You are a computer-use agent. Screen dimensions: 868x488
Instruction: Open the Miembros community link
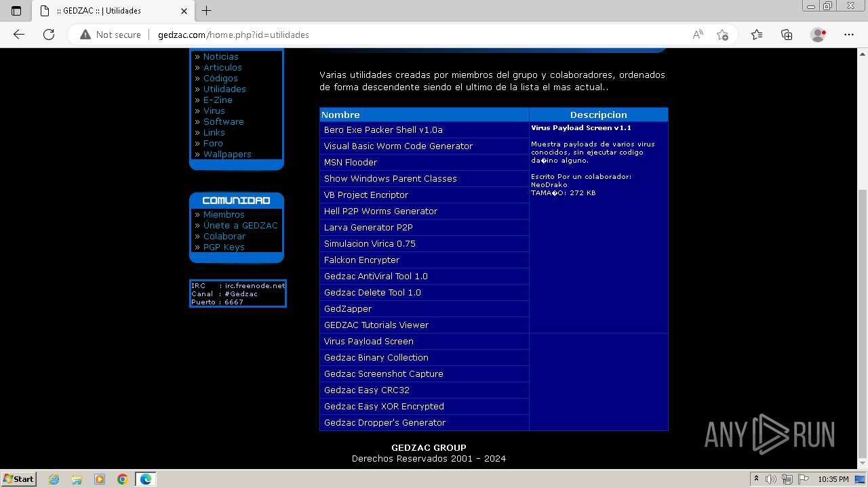point(224,214)
